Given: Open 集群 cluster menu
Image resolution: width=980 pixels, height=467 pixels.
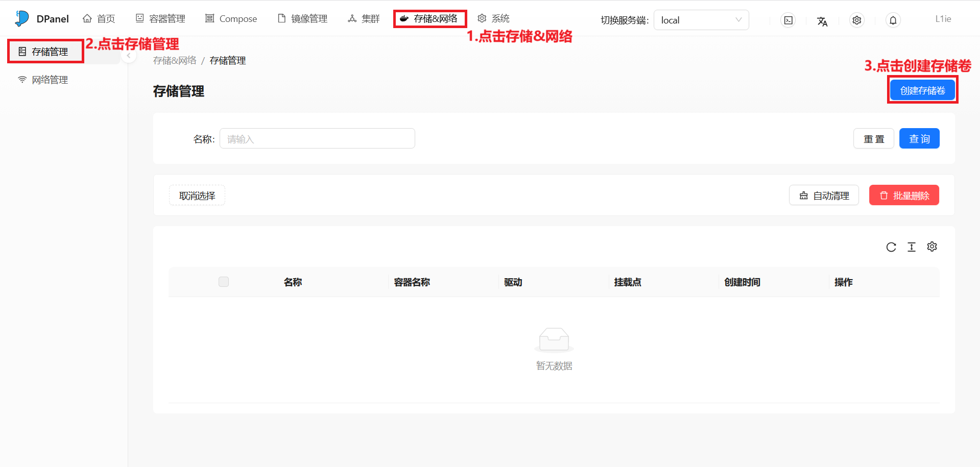Looking at the screenshot, I should 364,19.
